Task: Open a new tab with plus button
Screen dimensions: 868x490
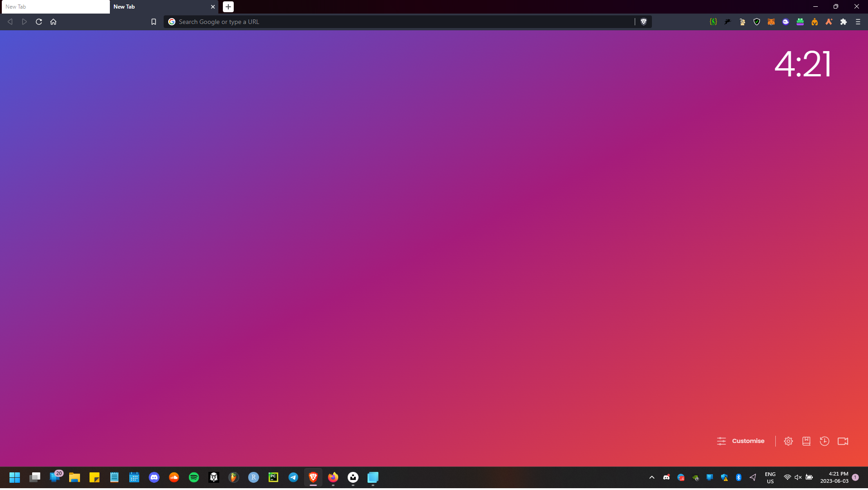Action: coord(228,7)
